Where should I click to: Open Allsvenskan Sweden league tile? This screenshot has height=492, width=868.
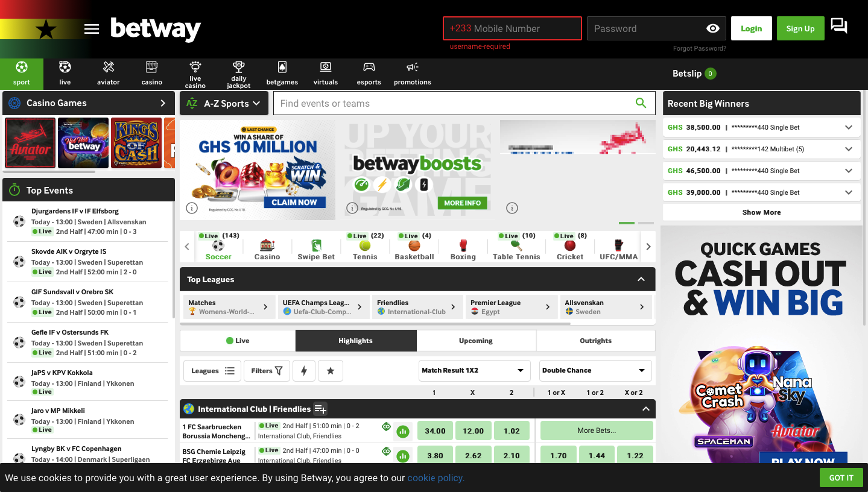(x=606, y=307)
